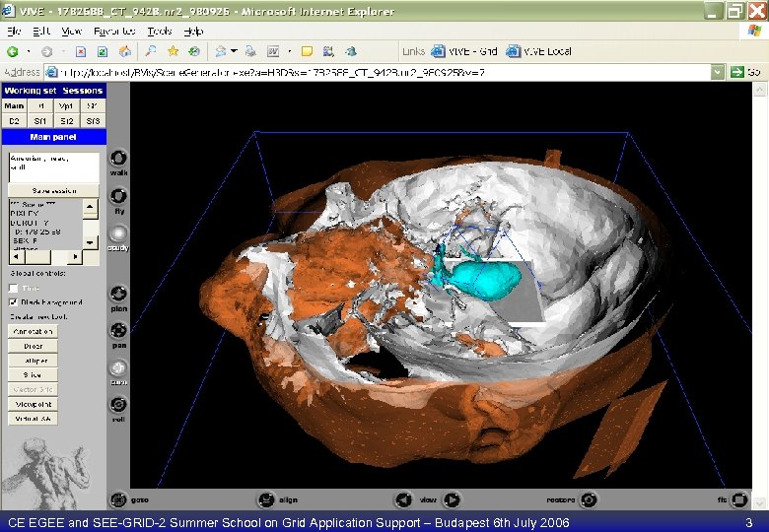Select the pan navigation tool
Screen dimensions: 769x532
coord(118,331)
